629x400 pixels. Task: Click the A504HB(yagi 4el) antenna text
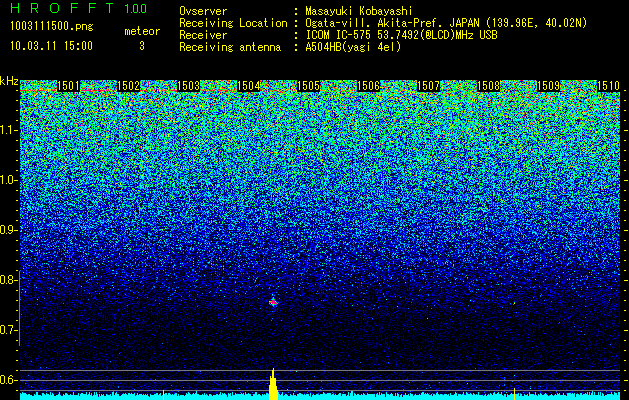353,47
